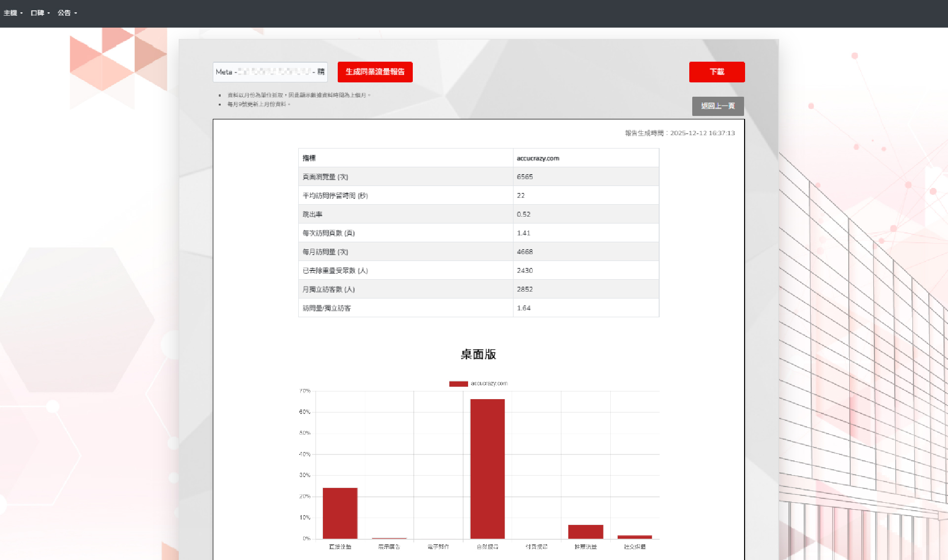Click the gray 返回上一頁 button
Screen dimensions: 948x560
point(717,106)
